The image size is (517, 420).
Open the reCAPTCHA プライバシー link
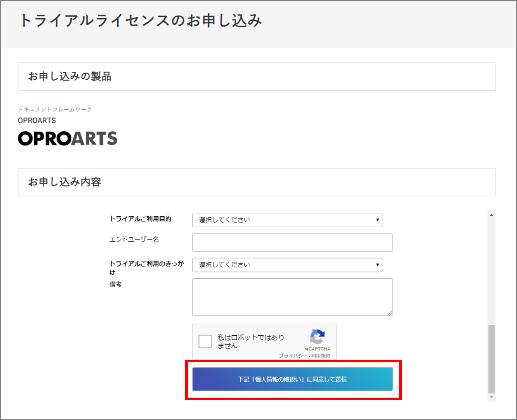292,356
